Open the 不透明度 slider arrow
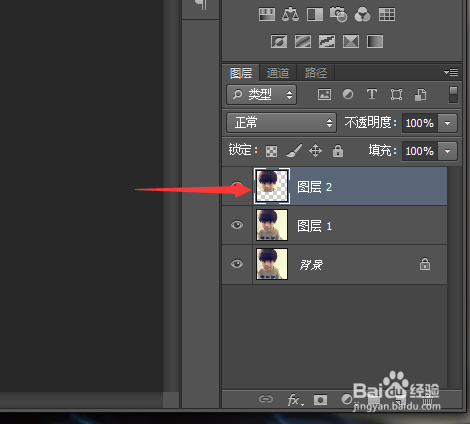Screen dimensions: 470x424 tap(447, 123)
